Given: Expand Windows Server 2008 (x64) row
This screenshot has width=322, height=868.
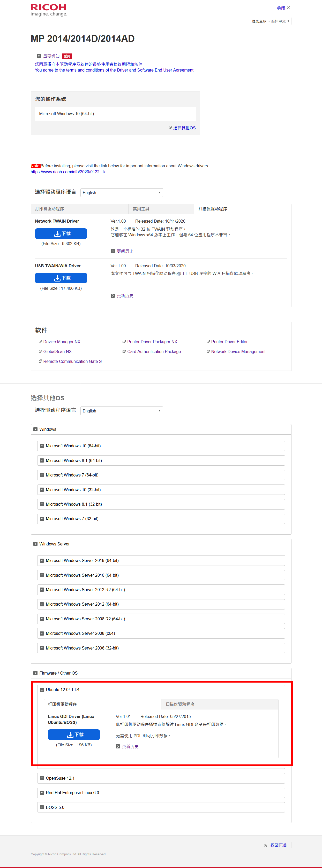Looking at the screenshot, I should click(161, 634).
